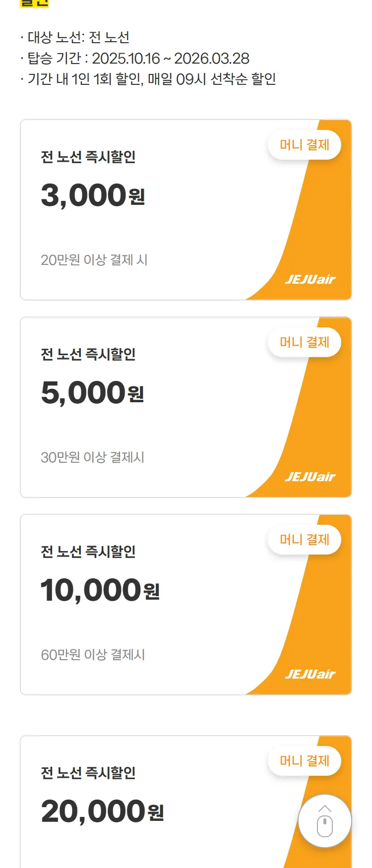Click the 30만원 이상 결제시 condition text
Image resolution: width=372 pixels, height=868 pixels.
(x=93, y=457)
